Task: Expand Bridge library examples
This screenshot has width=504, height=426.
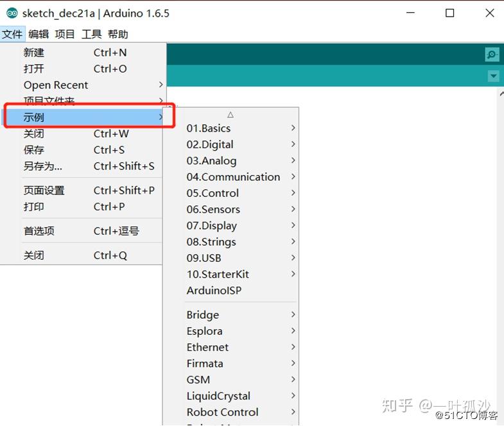Action: 231,314
